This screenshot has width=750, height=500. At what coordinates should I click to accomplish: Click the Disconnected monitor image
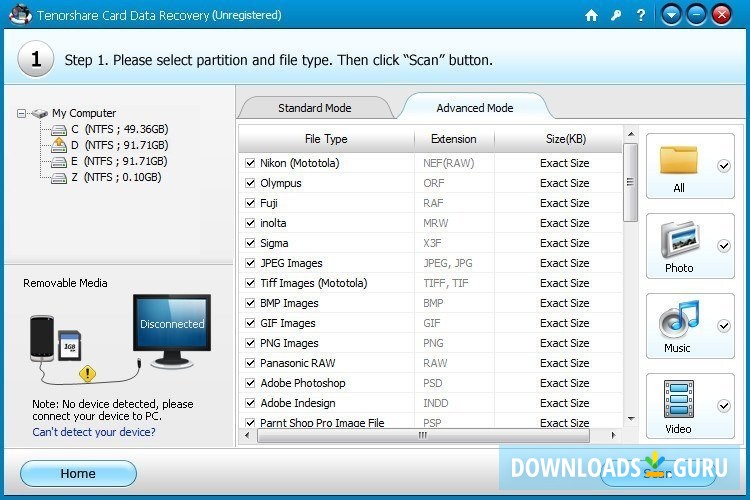tap(172, 331)
